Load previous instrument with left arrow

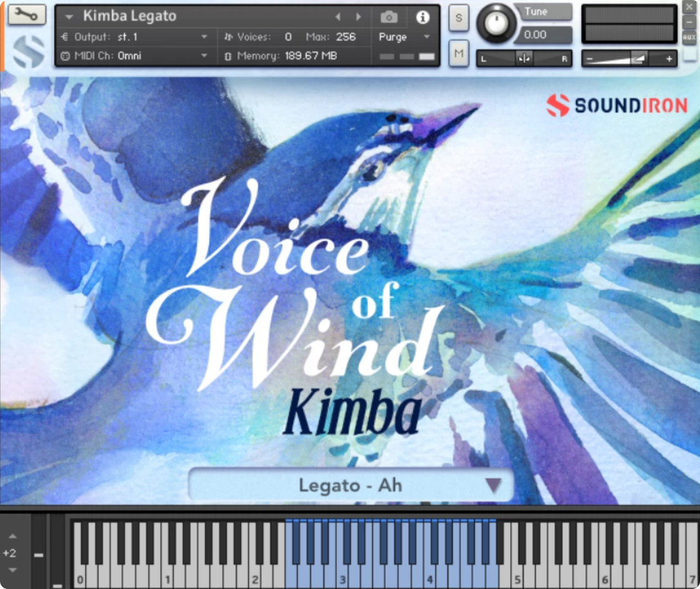(x=338, y=17)
